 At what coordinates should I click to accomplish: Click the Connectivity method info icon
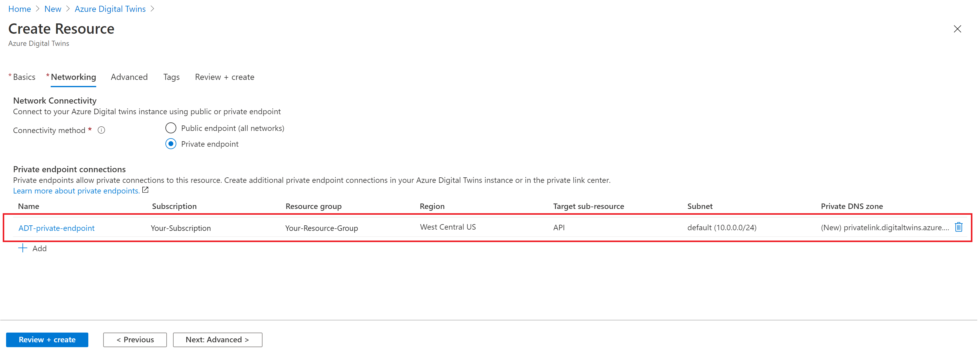[101, 130]
